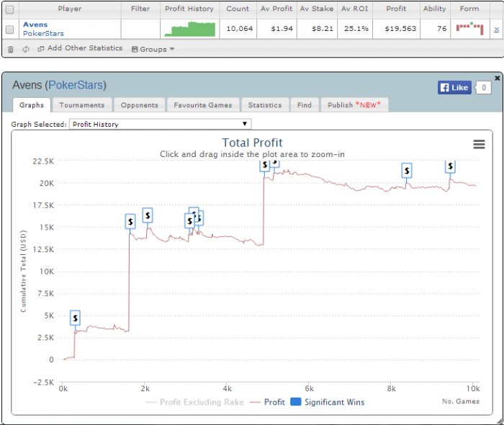
Task: Click the panel resize grip corner
Action: pyautogui.click(x=500, y=421)
